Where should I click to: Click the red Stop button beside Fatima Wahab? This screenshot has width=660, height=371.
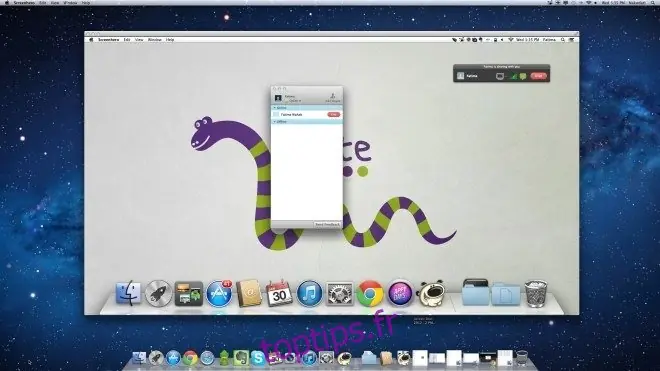point(334,115)
